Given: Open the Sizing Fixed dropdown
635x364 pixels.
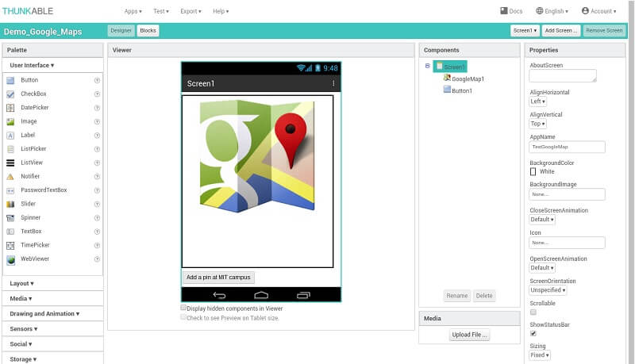Looking at the screenshot, I should tap(540, 355).
